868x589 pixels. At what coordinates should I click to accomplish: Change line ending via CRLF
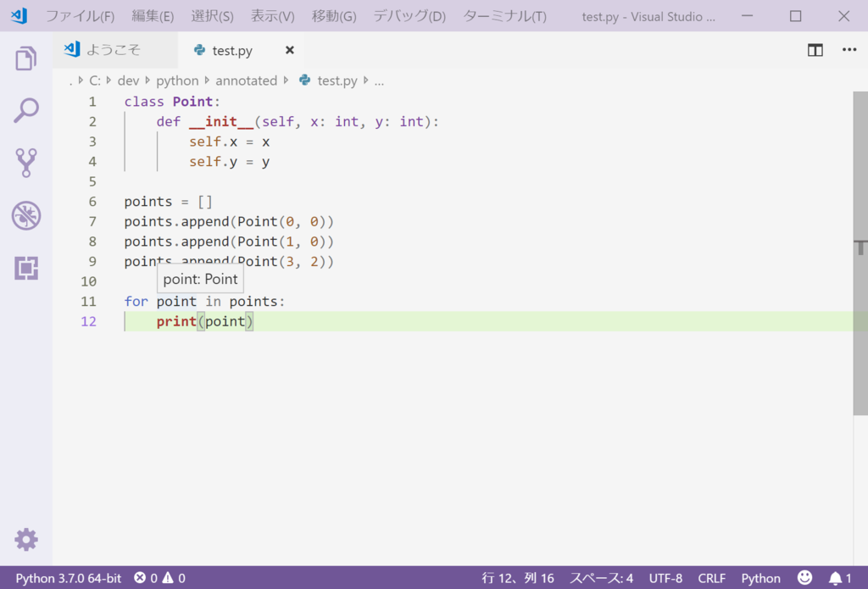point(711,579)
